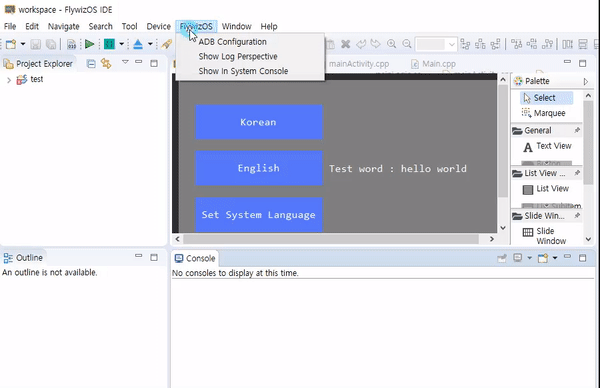The width and height of the screenshot is (600, 388).
Task: Choose ADB Configuration from FlywizOS menu
Action: click(233, 42)
